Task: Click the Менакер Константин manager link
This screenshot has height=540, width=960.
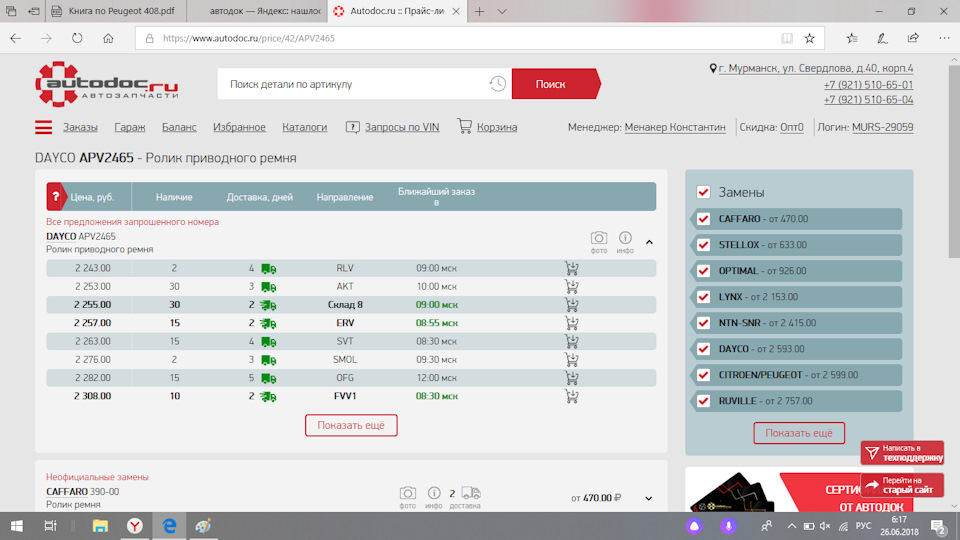Action: pos(675,127)
